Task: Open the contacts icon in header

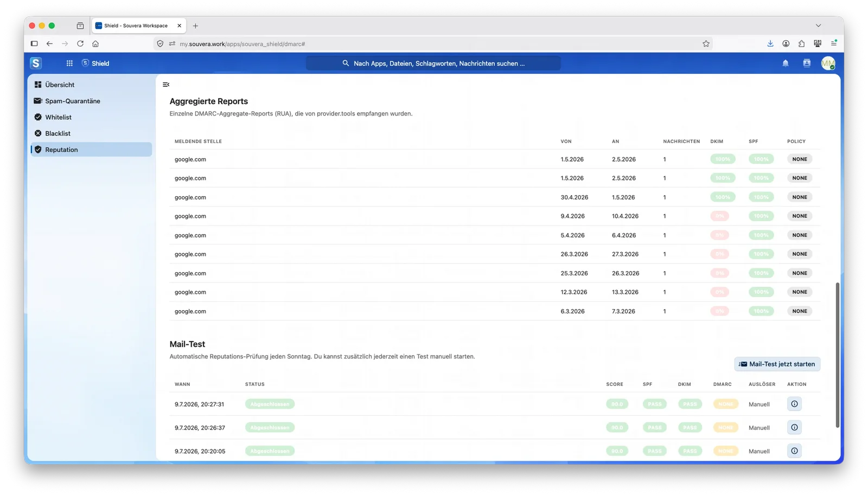Action: (807, 63)
